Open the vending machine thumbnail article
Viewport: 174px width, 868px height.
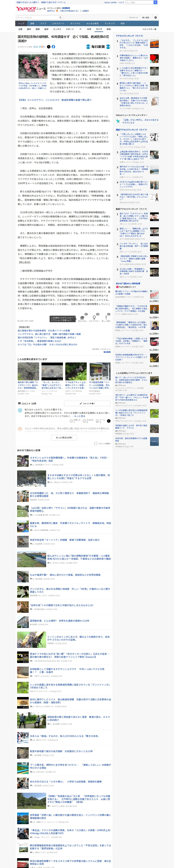coord(100,372)
